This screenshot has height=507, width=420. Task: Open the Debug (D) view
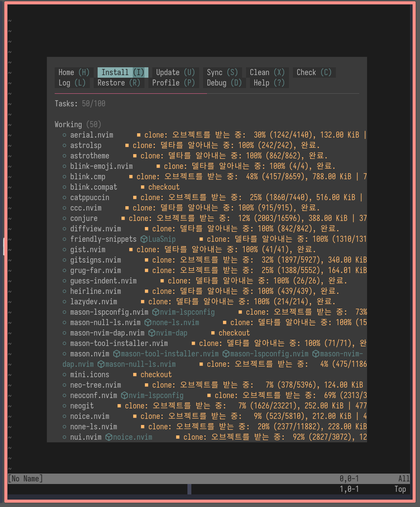coord(224,83)
